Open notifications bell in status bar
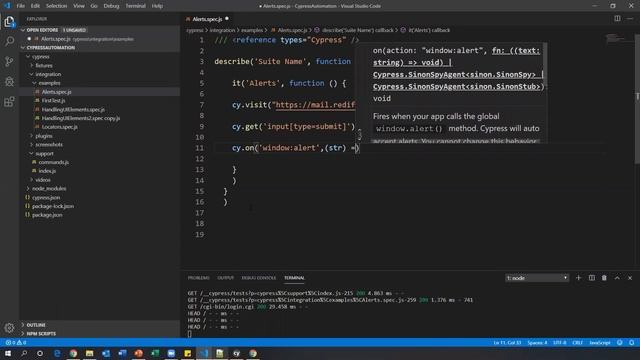This screenshot has width=640, height=360. (631, 342)
